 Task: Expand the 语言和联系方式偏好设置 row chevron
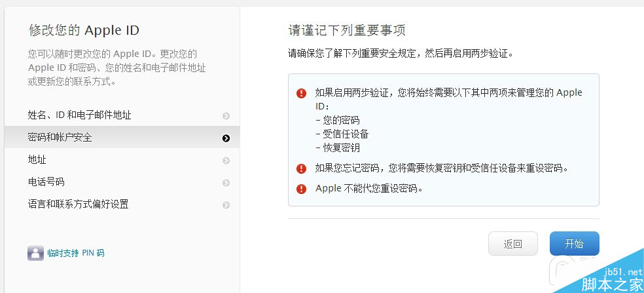pos(226,205)
